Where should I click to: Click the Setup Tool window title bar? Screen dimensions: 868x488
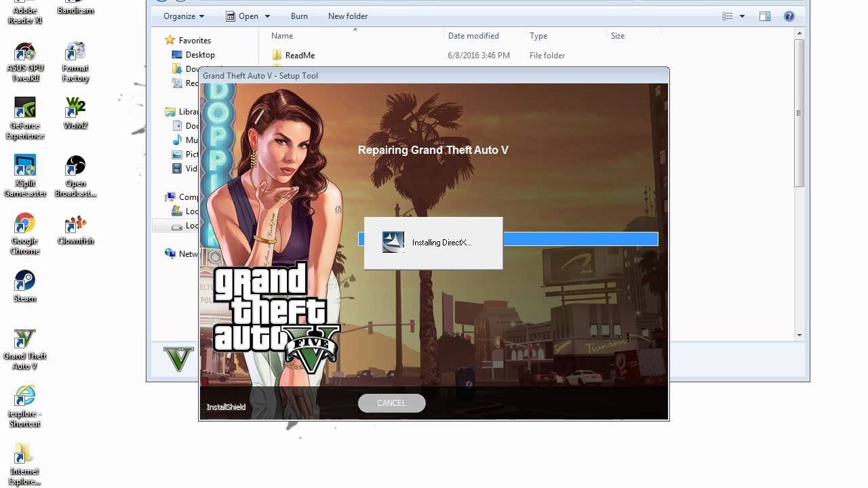pyautogui.click(x=434, y=75)
